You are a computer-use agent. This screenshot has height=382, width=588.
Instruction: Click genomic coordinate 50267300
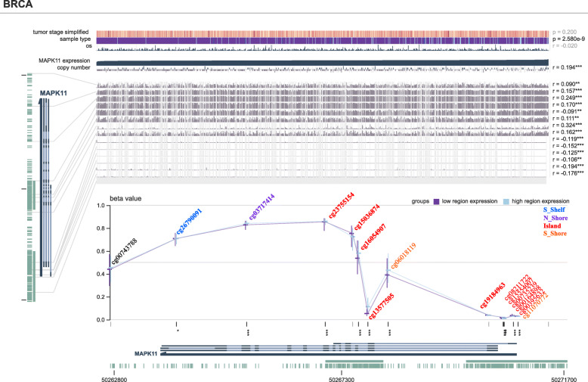tap(342, 380)
